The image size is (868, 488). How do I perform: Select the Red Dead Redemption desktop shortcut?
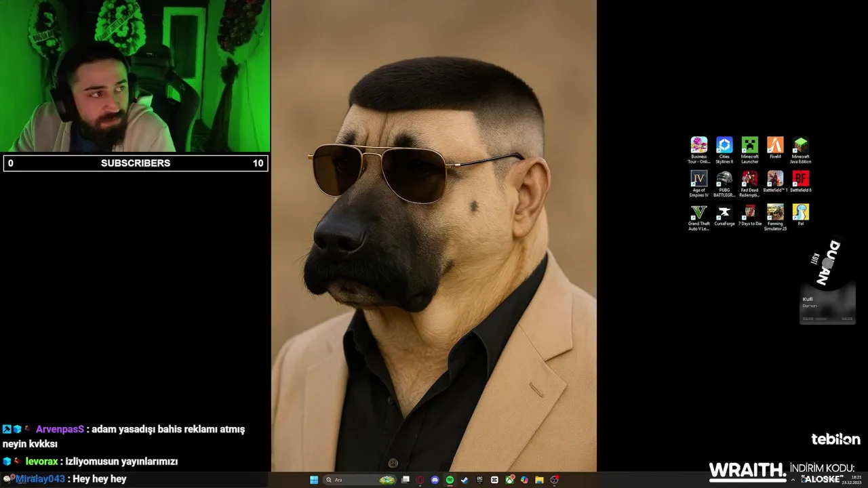pos(749,184)
